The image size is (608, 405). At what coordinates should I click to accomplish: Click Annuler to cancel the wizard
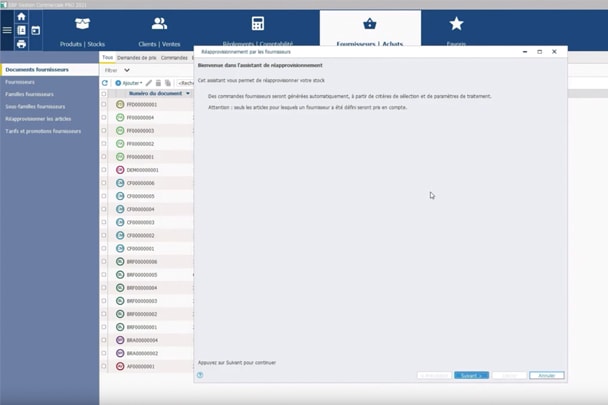(546, 375)
